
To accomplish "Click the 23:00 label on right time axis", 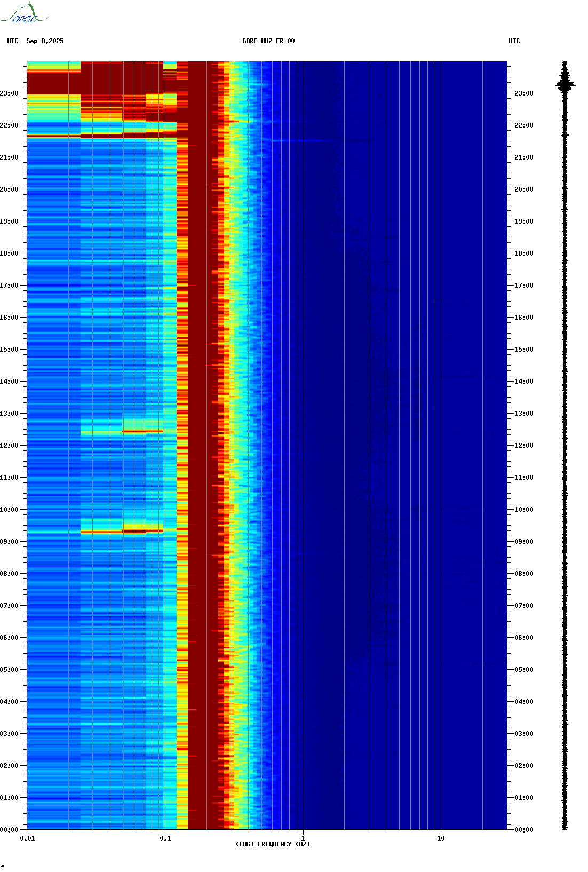I will 523,93.
